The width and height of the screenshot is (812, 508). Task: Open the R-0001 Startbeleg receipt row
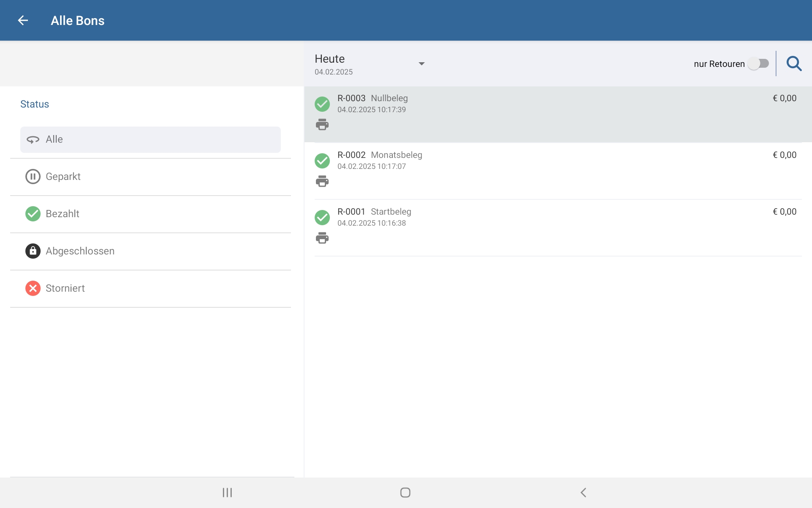tap(550, 226)
